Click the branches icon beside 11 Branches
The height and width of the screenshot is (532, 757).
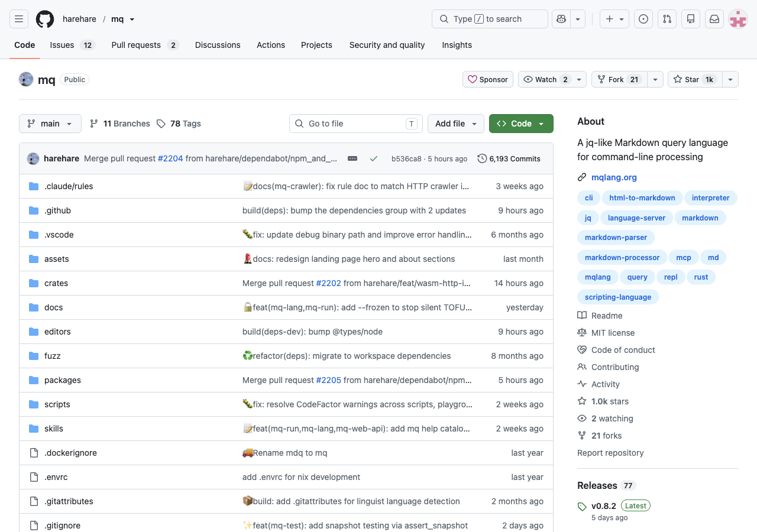(x=94, y=124)
